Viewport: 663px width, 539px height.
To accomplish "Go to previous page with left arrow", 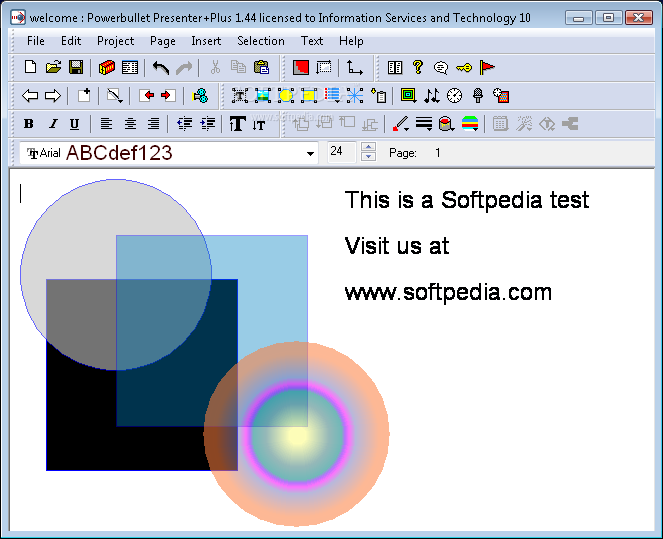I will [30, 96].
